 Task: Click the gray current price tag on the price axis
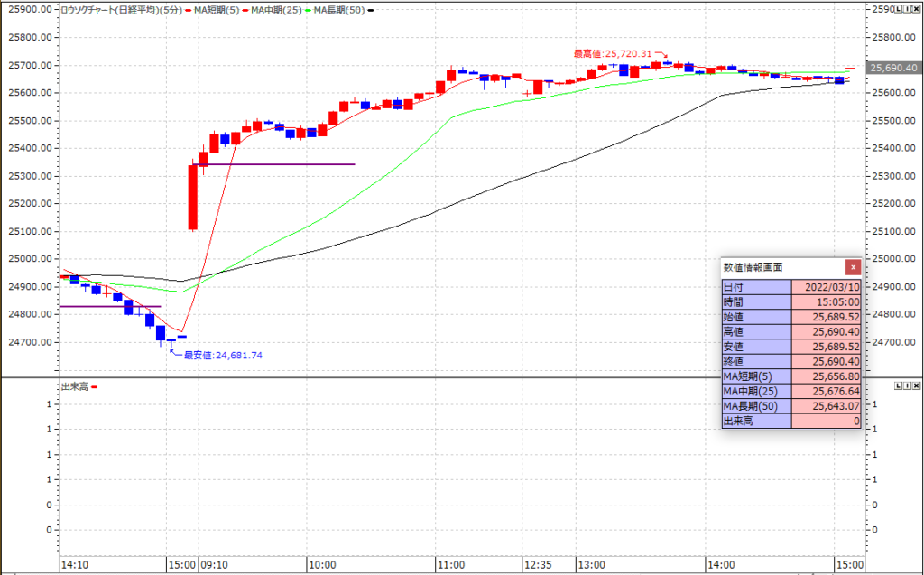pos(894,68)
